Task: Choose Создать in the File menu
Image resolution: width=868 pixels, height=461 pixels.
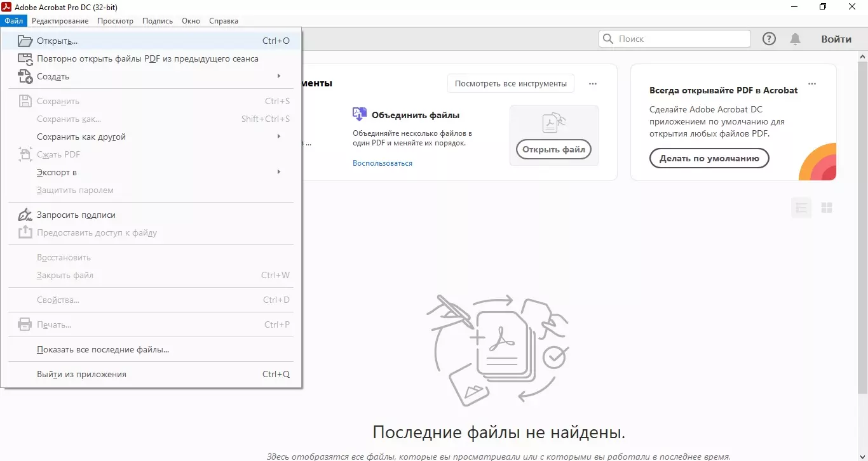Action: [x=151, y=76]
